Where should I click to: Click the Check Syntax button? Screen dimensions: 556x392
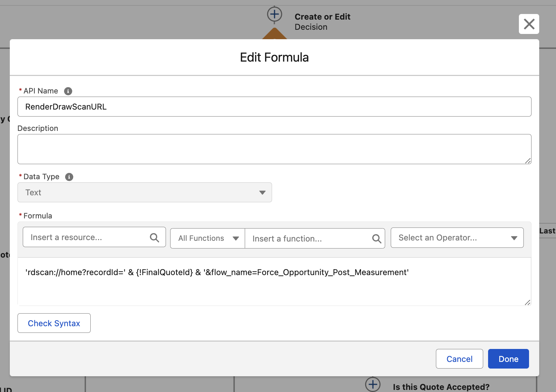pyautogui.click(x=54, y=323)
